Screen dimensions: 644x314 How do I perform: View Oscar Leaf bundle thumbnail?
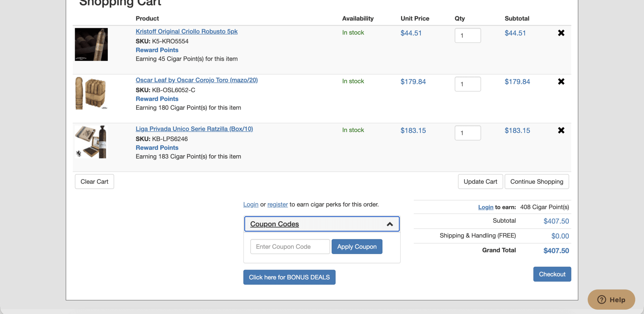(91, 93)
